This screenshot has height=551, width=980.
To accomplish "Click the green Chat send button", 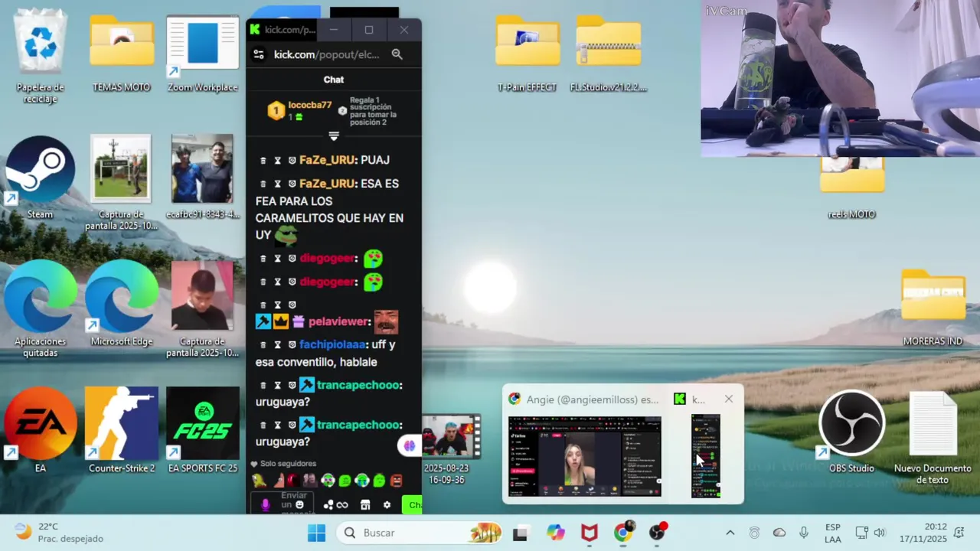I will pos(412,504).
